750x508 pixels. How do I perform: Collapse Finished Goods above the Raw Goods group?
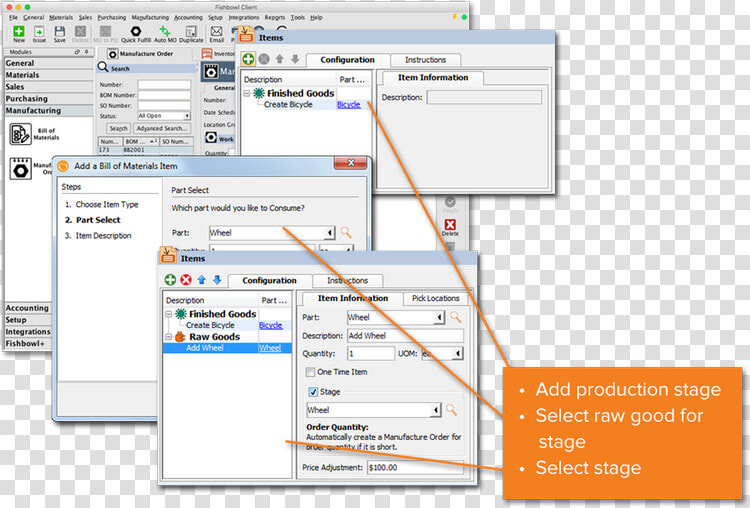tap(168, 314)
